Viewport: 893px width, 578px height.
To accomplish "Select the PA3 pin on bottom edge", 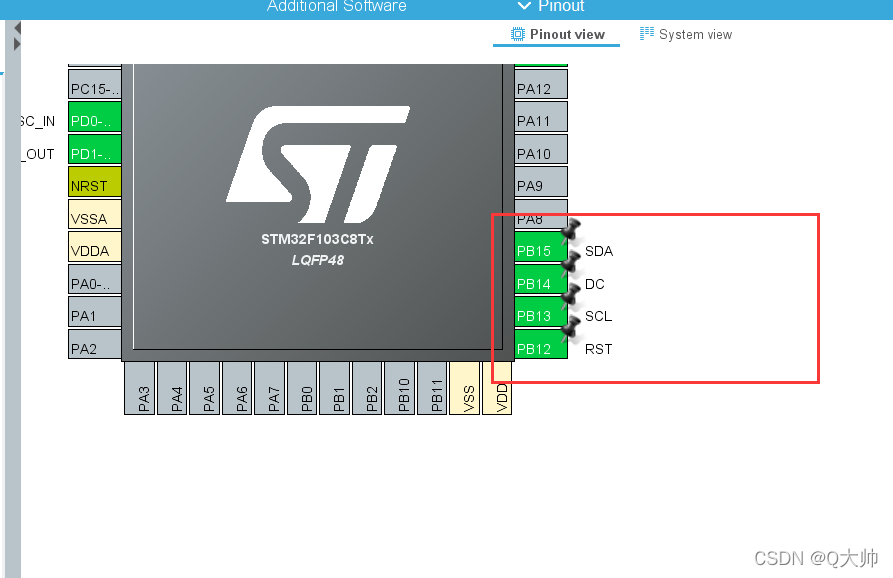I will point(140,388).
